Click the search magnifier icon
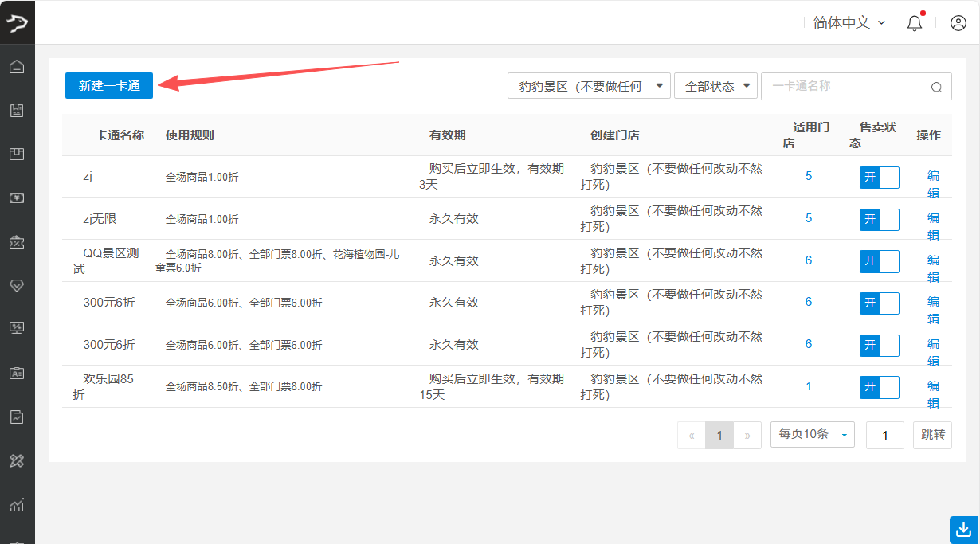 (936, 87)
